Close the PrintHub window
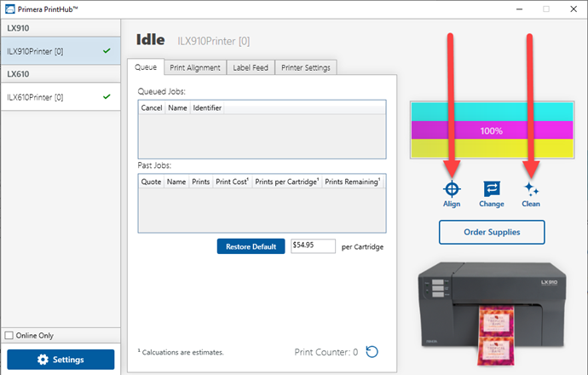The width and height of the screenshot is (588, 375). tap(574, 9)
